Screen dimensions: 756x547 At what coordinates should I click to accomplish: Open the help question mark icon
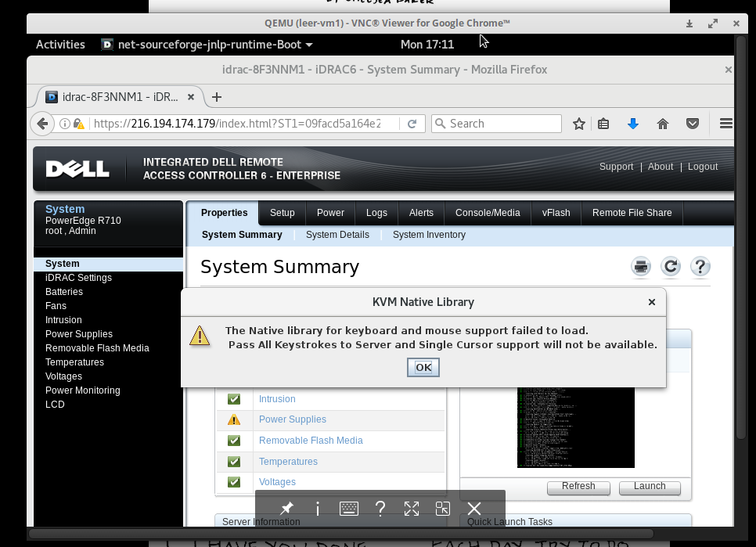700,267
